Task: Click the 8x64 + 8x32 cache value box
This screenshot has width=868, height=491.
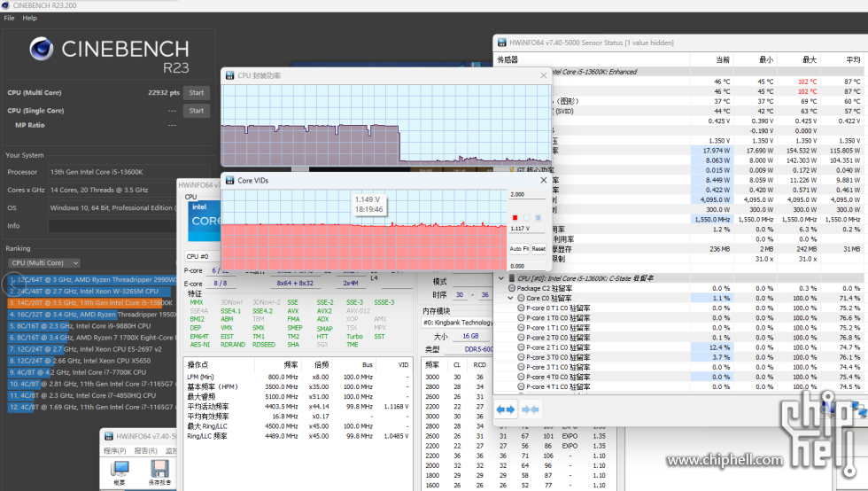Action: tap(295, 284)
